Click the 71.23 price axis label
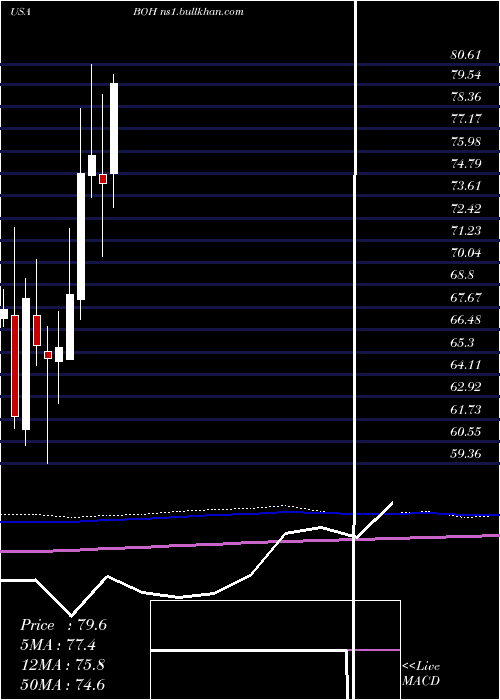 pos(466,230)
